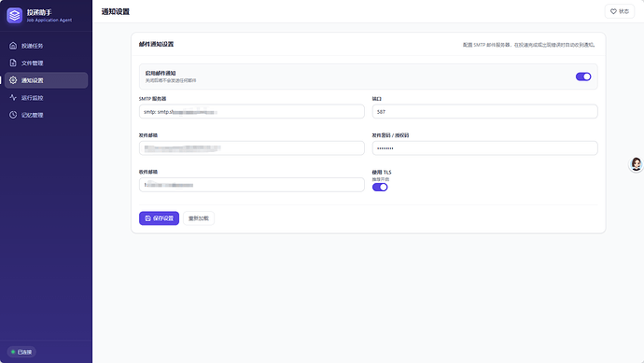
Task: Click the 邮件通知设置 card heading
Action: point(156,44)
